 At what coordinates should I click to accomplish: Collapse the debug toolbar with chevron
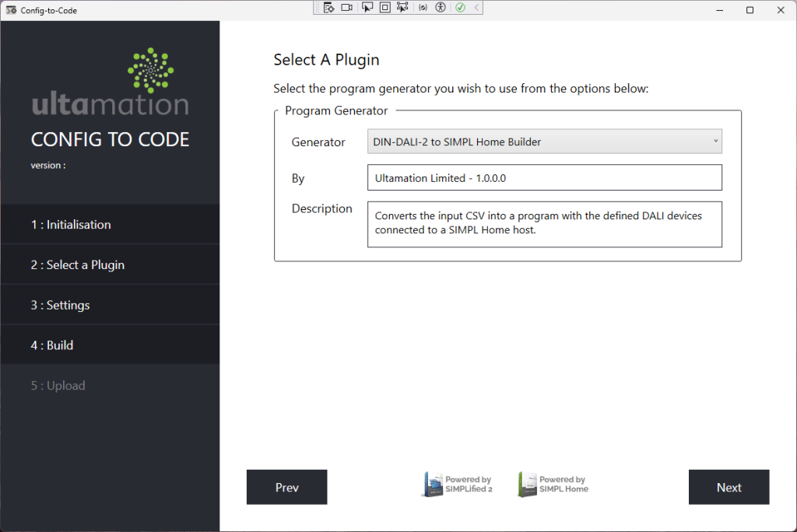pos(476,8)
